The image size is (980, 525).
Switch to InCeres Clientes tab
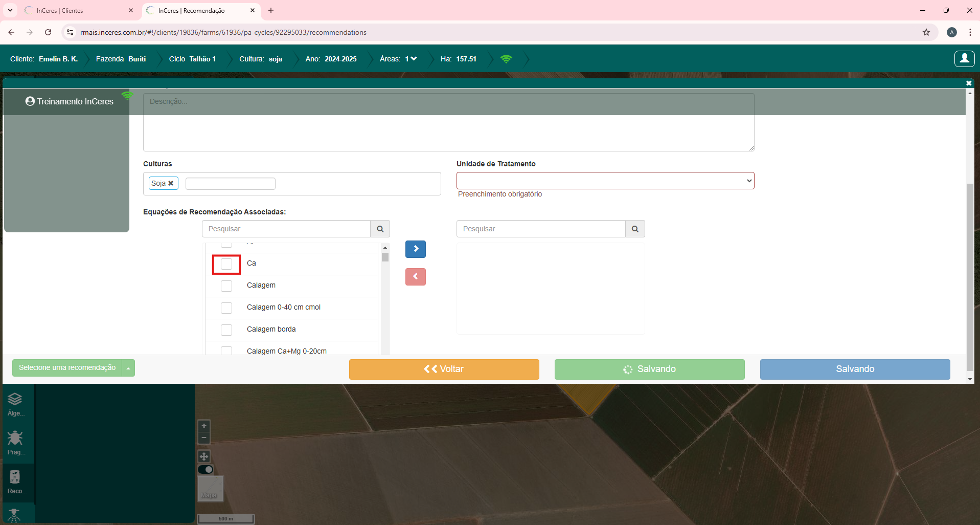[x=79, y=10]
